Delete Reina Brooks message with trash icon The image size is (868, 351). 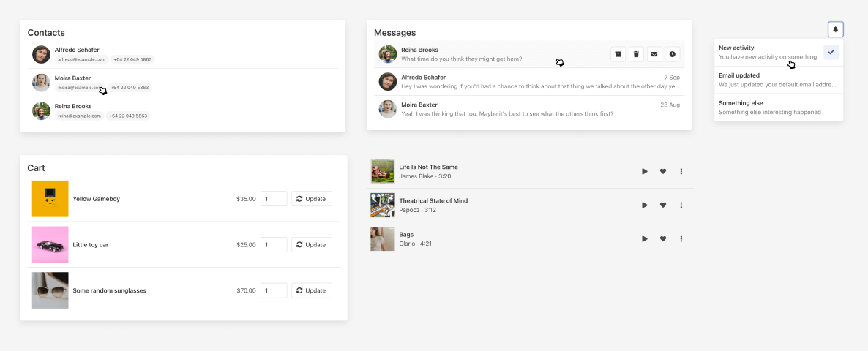click(x=637, y=54)
